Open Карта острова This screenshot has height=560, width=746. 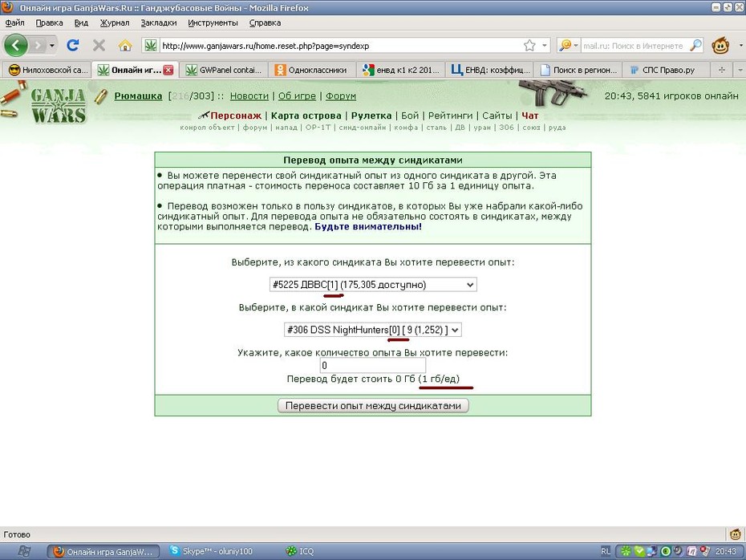pos(306,116)
